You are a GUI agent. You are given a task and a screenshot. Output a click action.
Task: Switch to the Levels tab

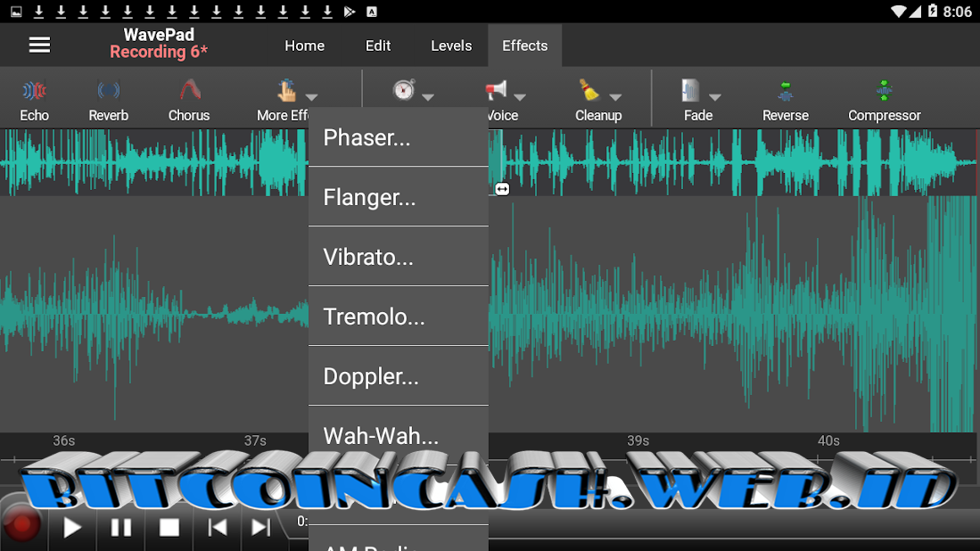451,45
